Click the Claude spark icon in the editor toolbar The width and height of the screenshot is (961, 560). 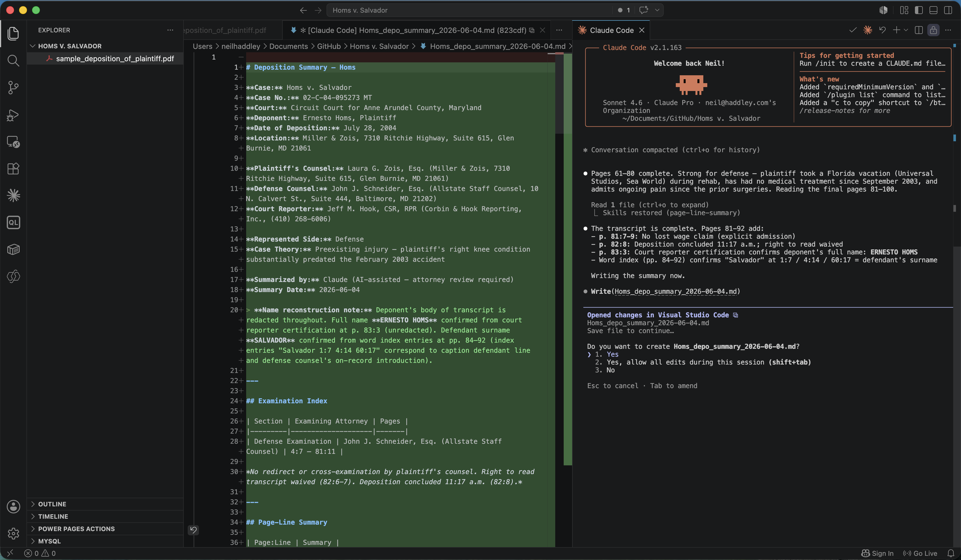868,30
